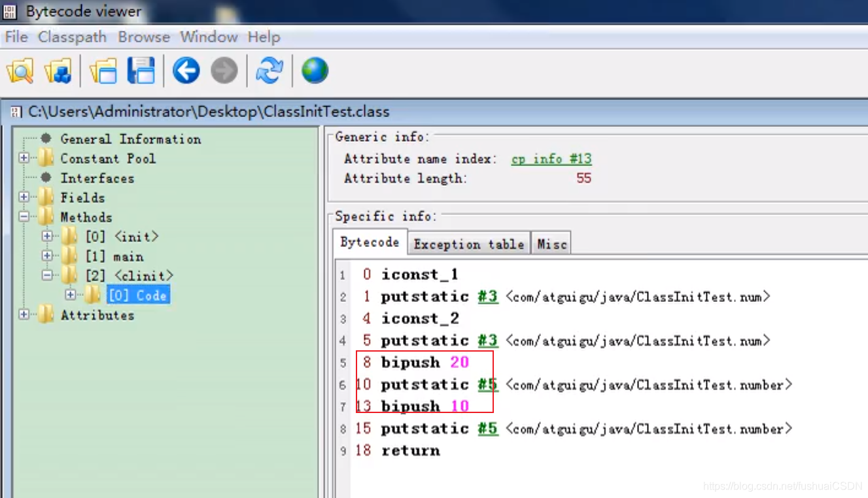
Task: Click the bipush 20 instruction
Action: (x=425, y=362)
